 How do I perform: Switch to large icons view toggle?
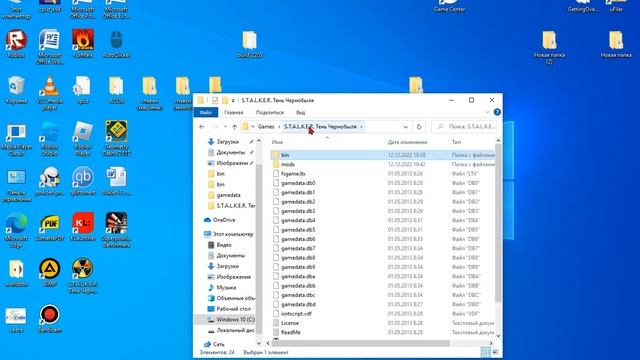click(495, 352)
